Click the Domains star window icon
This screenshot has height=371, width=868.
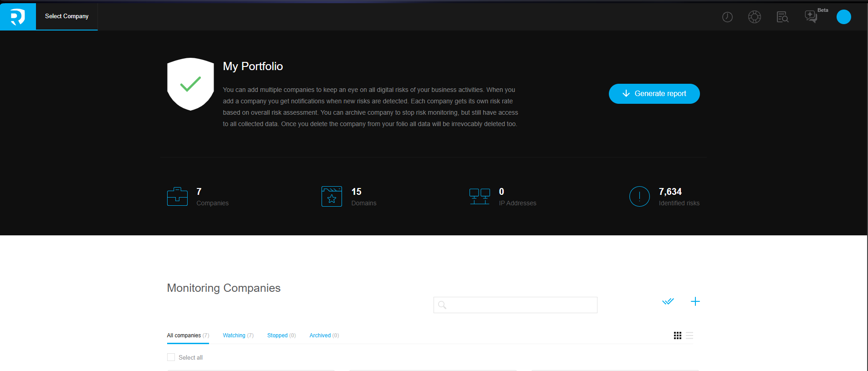(x=332, y=197)
